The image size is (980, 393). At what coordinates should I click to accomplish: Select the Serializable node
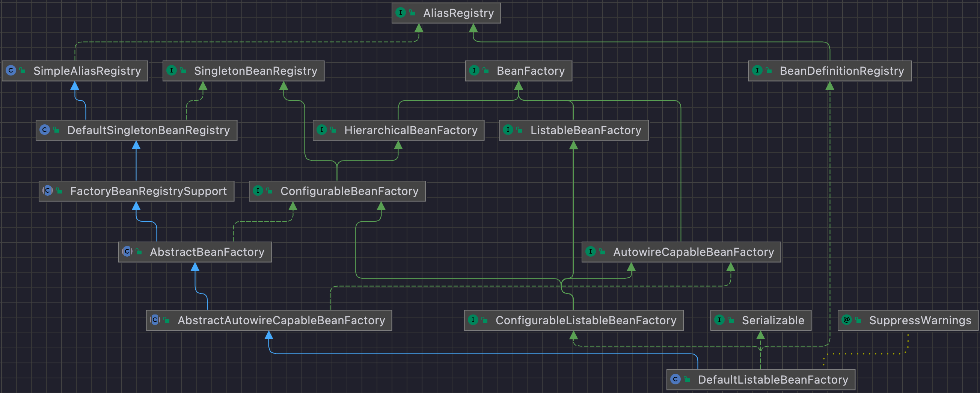point(761,320)
